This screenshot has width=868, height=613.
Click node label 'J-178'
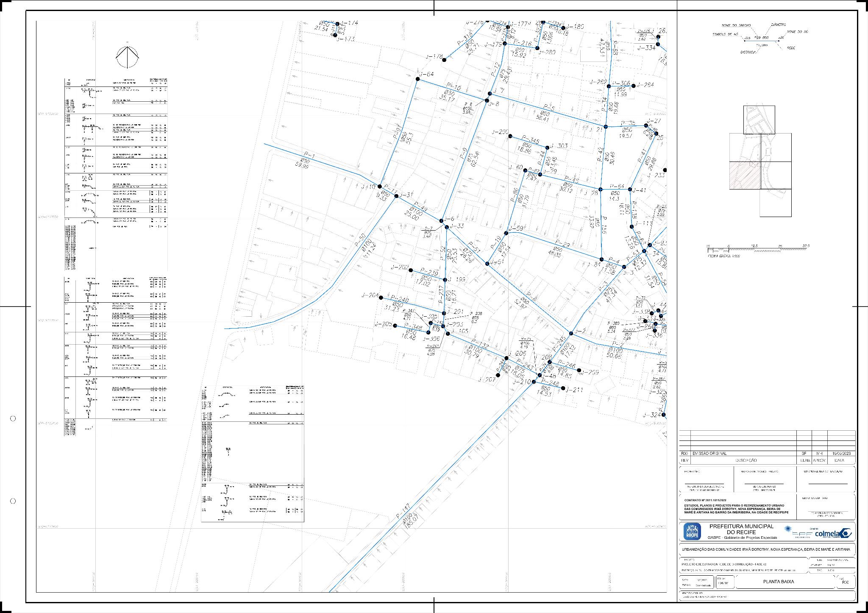(434, 57)
